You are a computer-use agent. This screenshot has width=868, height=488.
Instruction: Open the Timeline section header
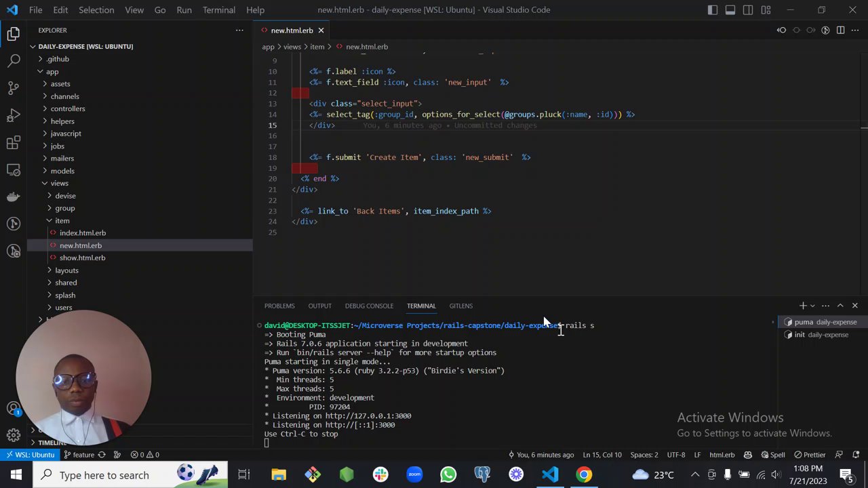coord(52,443)
